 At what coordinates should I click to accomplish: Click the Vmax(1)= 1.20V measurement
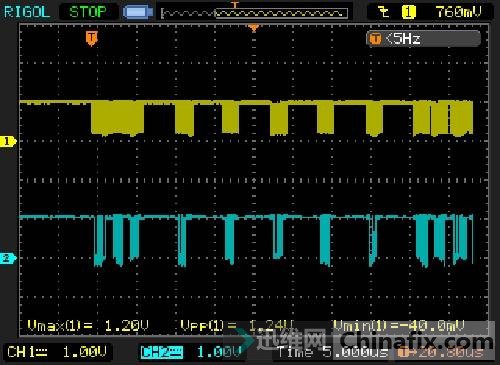click(88, 325)
